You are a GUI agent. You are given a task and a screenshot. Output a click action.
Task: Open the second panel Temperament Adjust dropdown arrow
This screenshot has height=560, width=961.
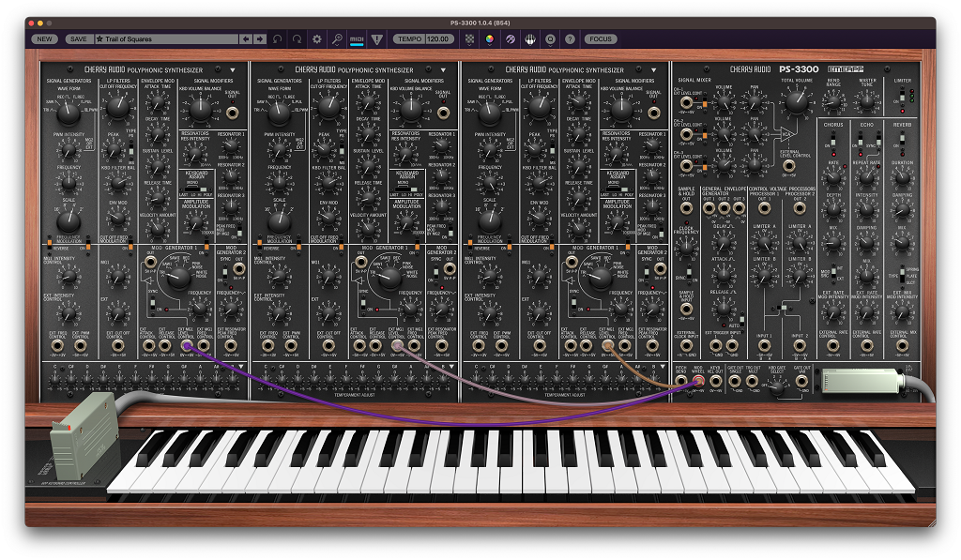tap(451, 367)
